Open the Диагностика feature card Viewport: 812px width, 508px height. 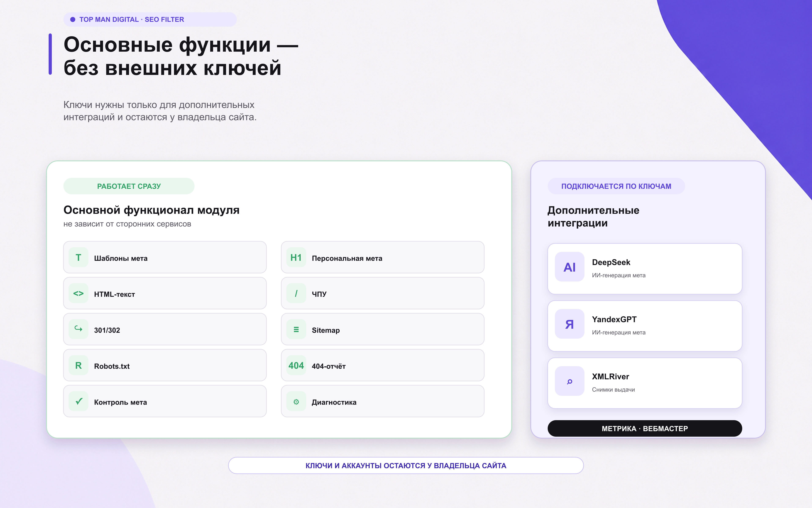tap(383, 401)
